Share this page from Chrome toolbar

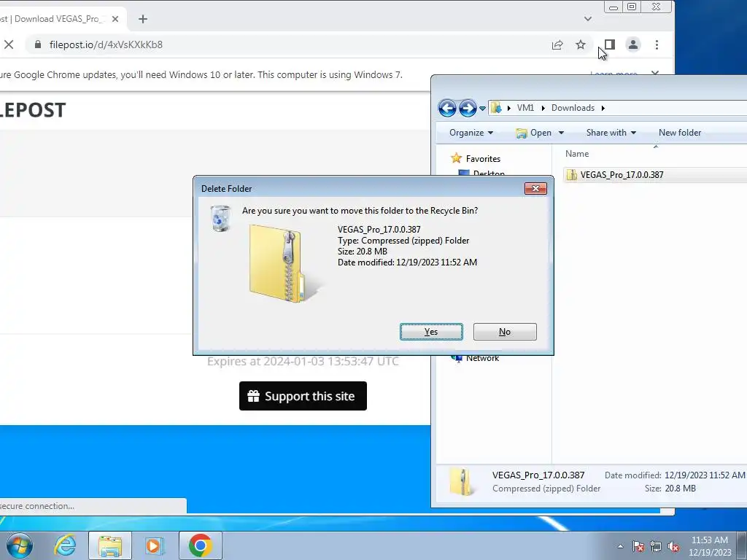click(x=557, y=44)
